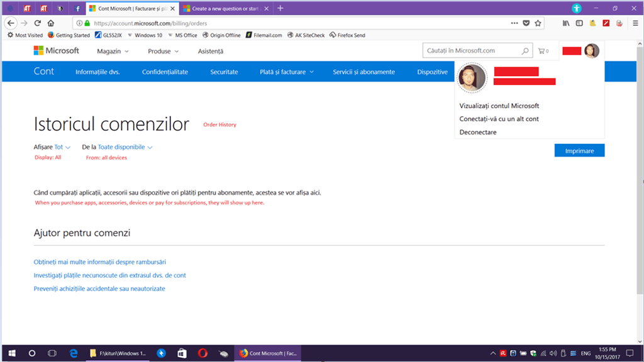The image size is (644, 362).
Task: Show hidden tray icons arrow
Action: pyautogui.click(x=493, y=353)
